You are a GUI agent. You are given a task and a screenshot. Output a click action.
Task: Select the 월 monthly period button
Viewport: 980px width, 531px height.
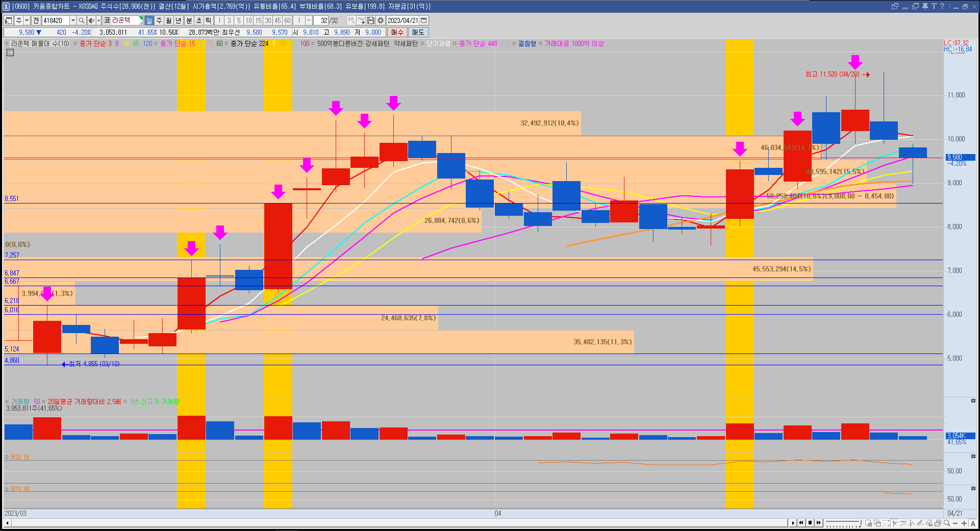(x=168, y=20)
